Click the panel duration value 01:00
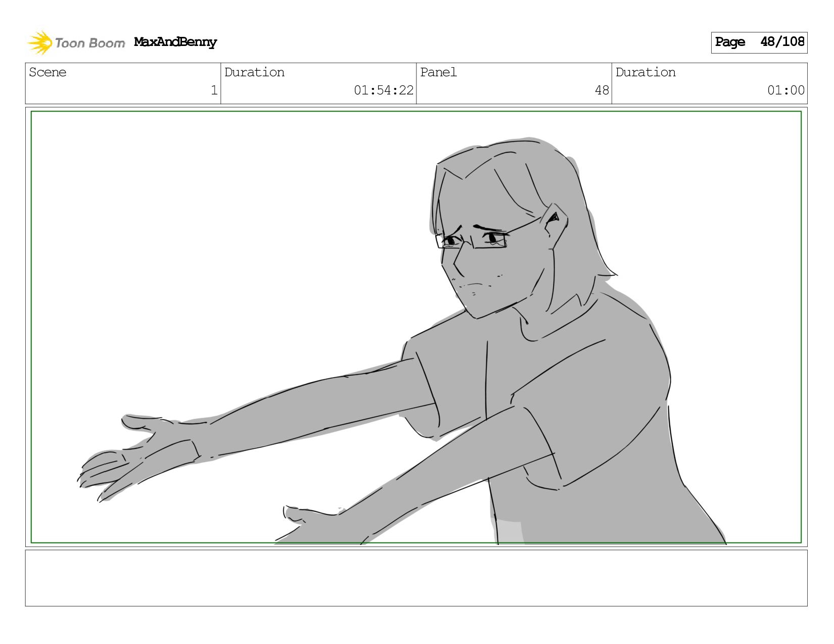Image resolution: width=834 pixels, height=644 pixels. pos(786,90)
